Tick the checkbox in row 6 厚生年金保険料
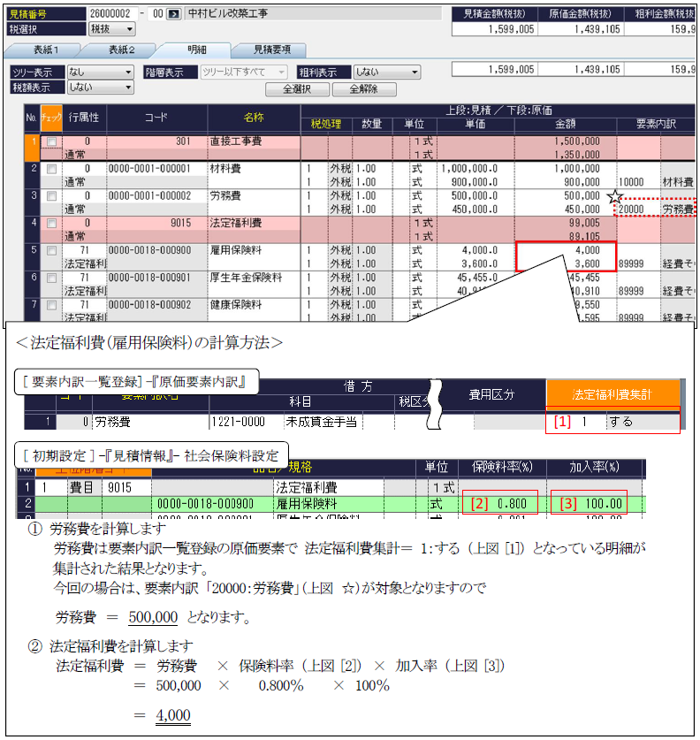This screenshot has height=740, width=700. pyautogui.click(x=51, y=278)
